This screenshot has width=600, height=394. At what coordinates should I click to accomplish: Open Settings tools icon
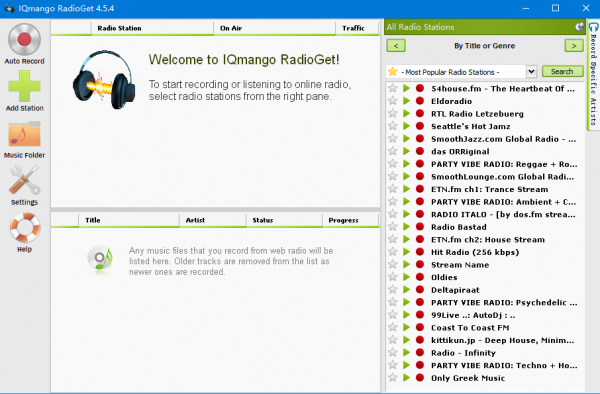coord(24,180)
